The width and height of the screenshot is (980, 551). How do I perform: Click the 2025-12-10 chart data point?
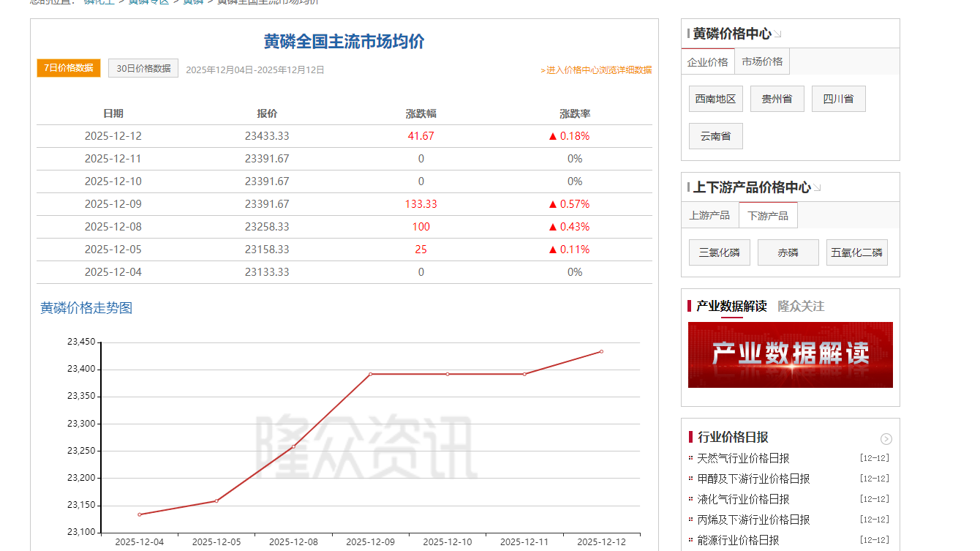pos(448,374)
